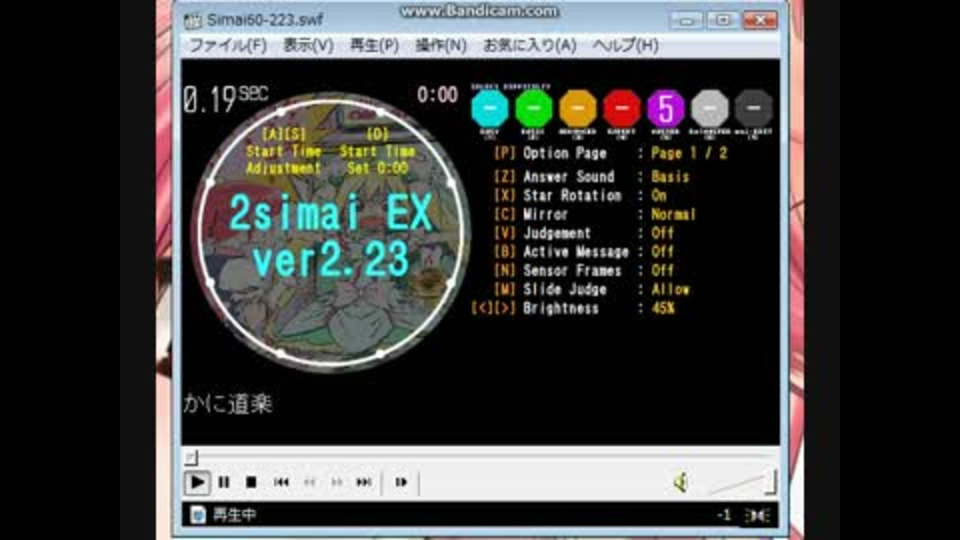Screen dimensions: 960x540
Task: Open the 再生(P) menu
Action: (x=374, y=45)
